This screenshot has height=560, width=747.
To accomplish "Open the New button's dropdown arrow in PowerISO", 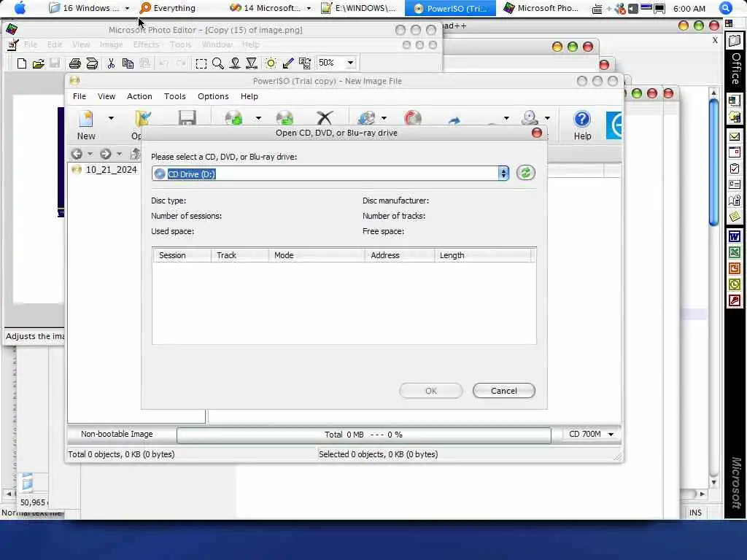I will (x=111, y=117).
